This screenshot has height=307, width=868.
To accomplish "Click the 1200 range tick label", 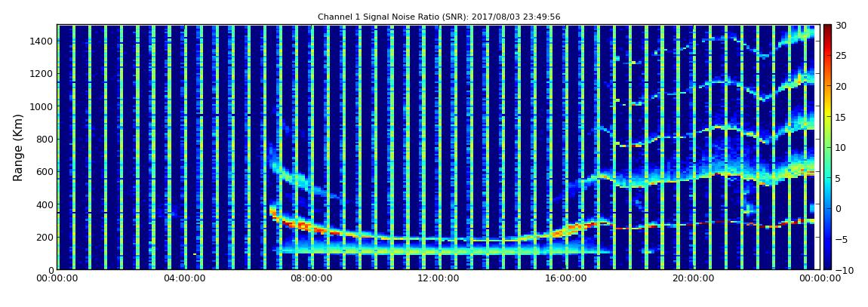I will (42, 74).
